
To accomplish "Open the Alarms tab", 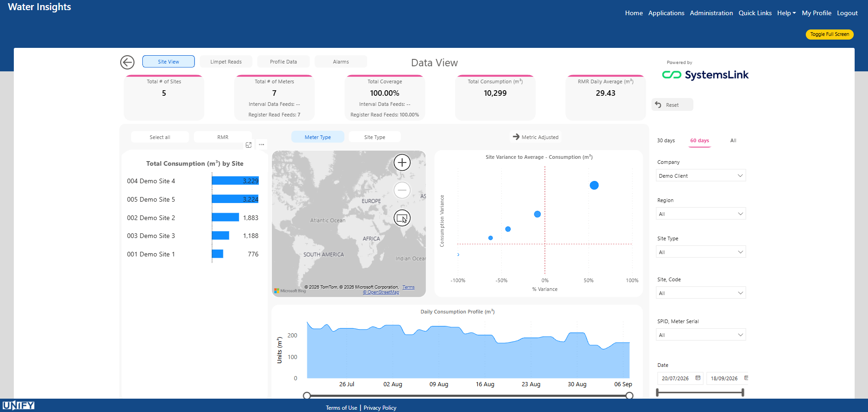I will [x=341, y=62].
